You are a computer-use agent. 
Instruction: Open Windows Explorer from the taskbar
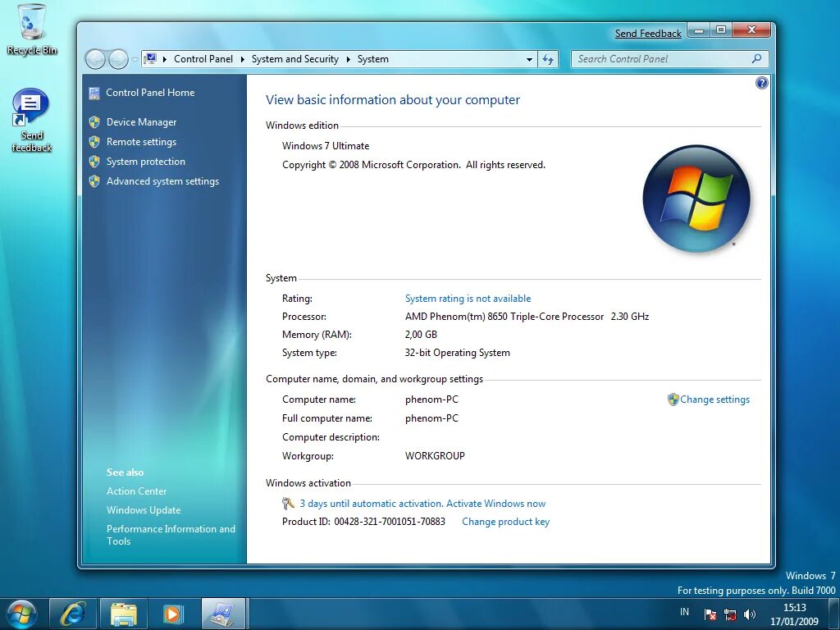pyautogui.click(x=123, y=614)
